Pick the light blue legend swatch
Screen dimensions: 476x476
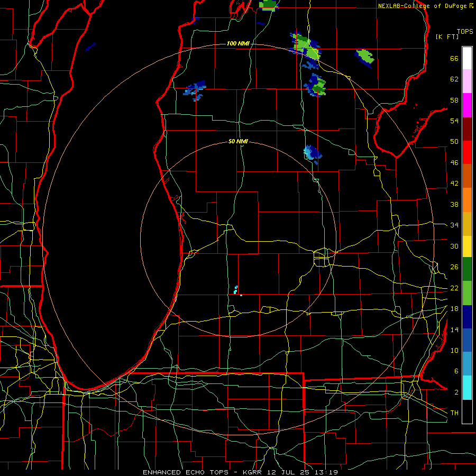(467, 364)
